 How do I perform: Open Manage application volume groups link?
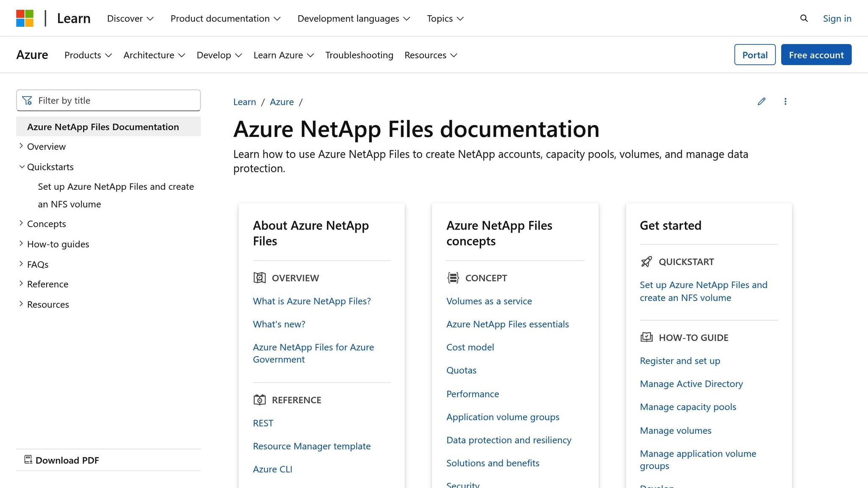click(x=698, y=460)
